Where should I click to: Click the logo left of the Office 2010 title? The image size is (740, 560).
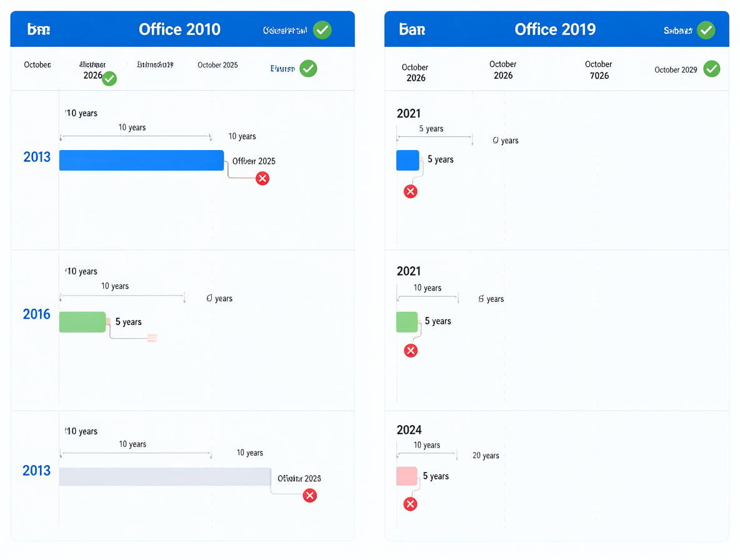click(38, 30)
